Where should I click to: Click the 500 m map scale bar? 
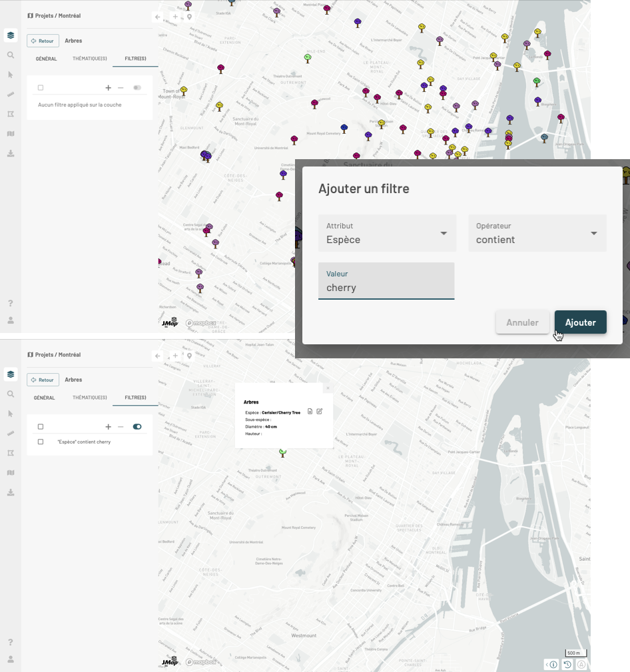pyautogui.click(x=575, y=653)
